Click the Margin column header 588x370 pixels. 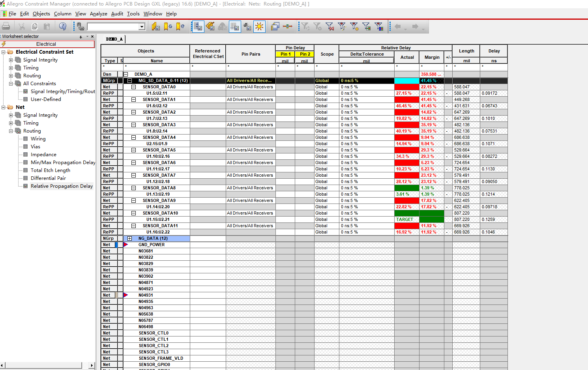[432, 57]
